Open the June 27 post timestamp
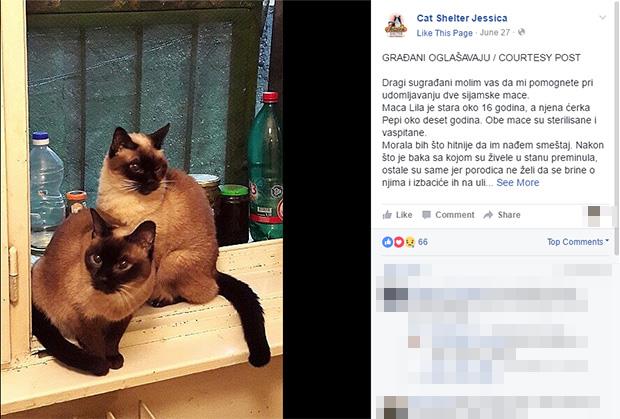 pyautogui.click(x=495, y=32)
